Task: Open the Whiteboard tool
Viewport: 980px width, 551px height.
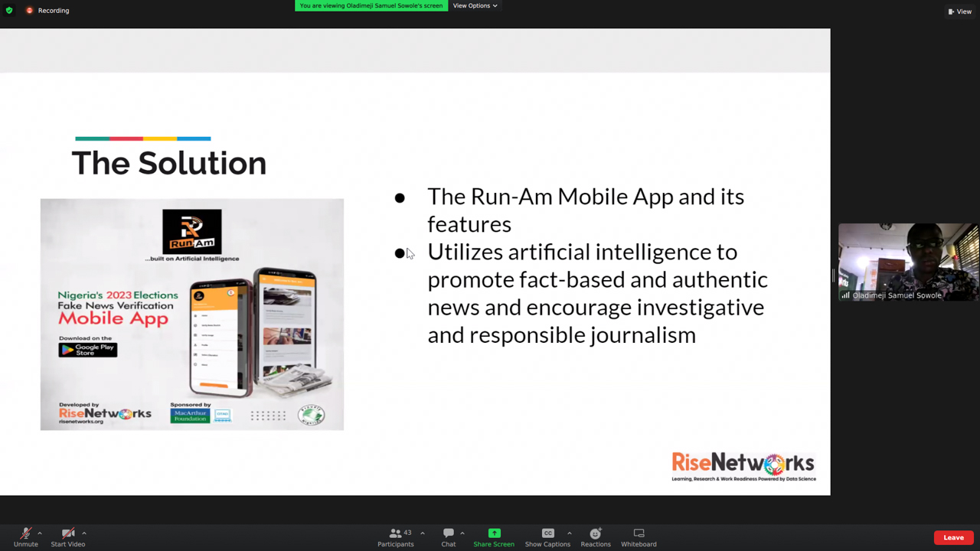Action: (639, 537)
